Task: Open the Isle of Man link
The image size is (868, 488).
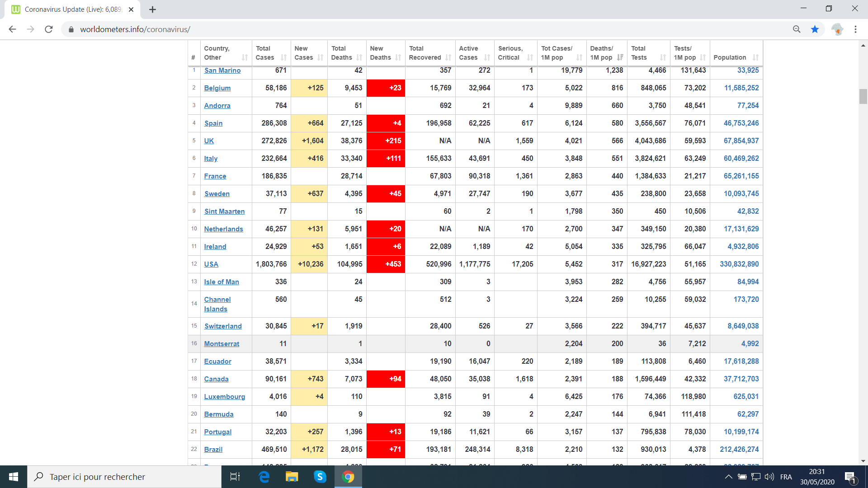Action: [222, 282]
